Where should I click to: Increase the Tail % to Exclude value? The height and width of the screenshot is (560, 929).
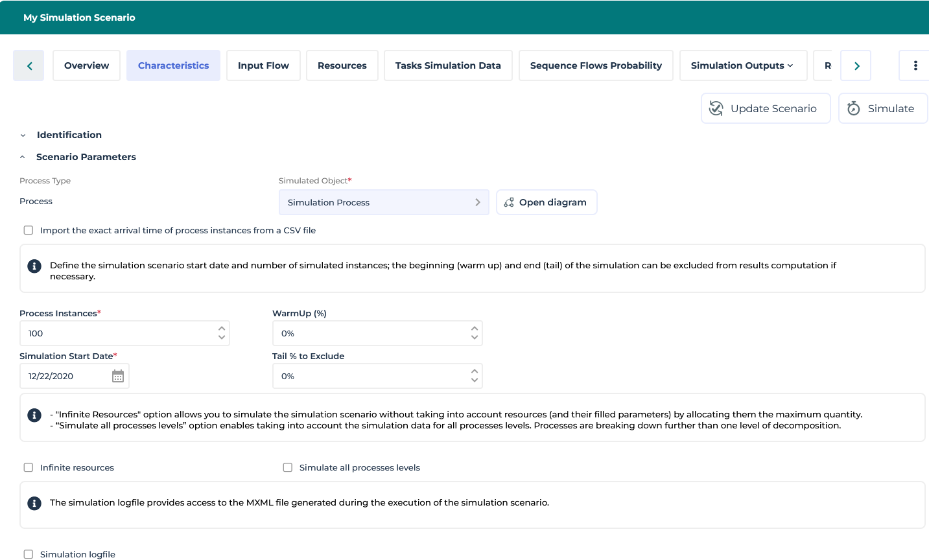(x=475, y=371)
